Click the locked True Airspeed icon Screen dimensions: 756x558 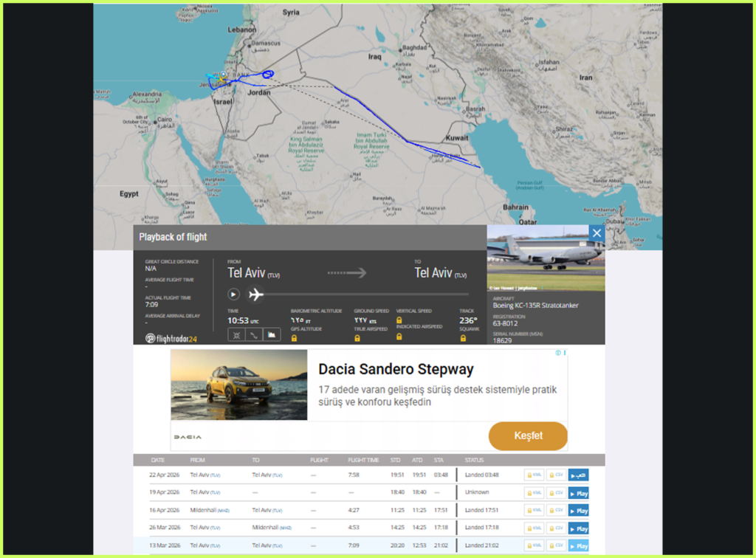coord(357,338)
